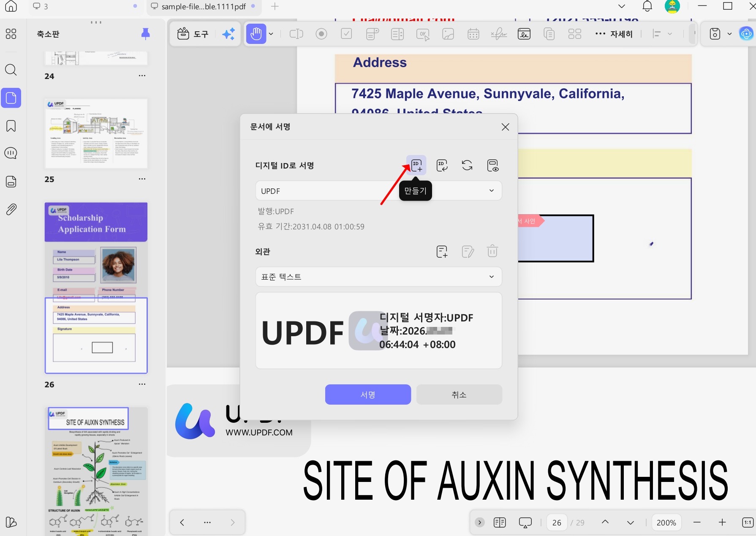Go to the home screen
756x536 pixels.
[11, 6]
